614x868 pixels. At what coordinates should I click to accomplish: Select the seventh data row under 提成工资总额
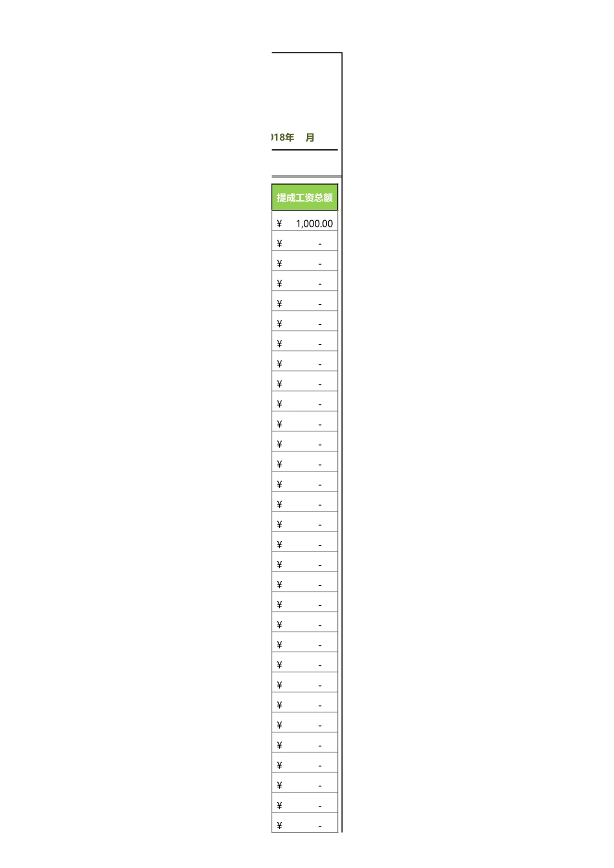(305, 344)
